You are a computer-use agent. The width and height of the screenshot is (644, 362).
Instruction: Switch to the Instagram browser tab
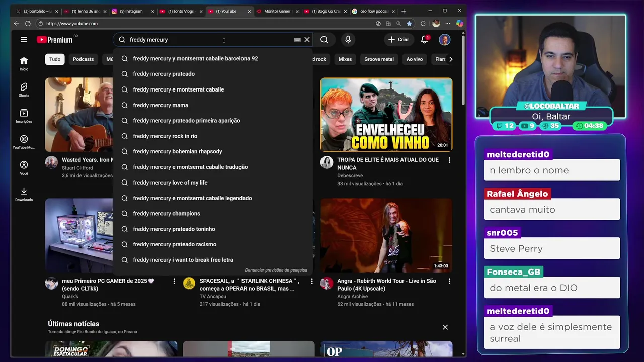pyautogui.click(x=133, y=11)
